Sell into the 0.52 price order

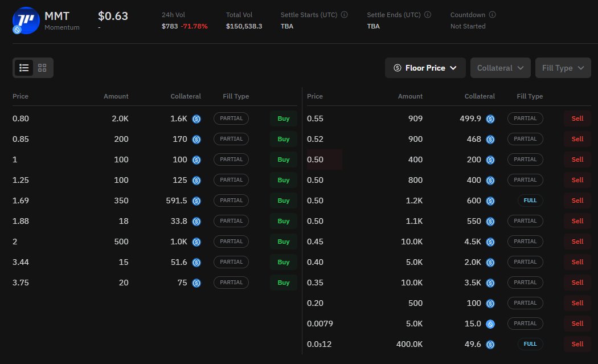(577, 139)
